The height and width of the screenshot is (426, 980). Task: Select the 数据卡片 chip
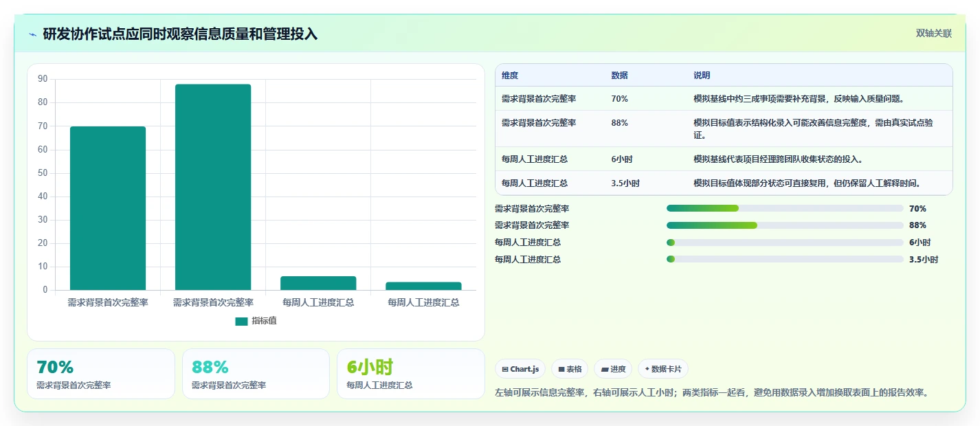663,369
